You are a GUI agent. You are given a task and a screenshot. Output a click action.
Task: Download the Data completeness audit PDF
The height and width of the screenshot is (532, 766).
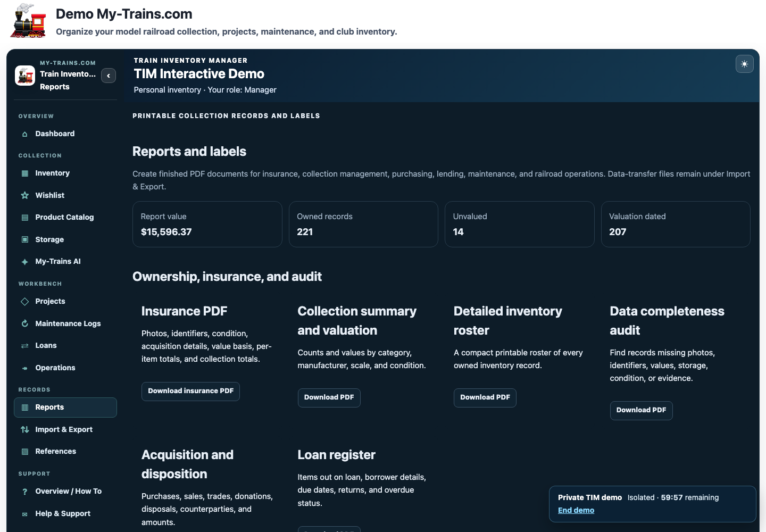(x=641, y=410)
